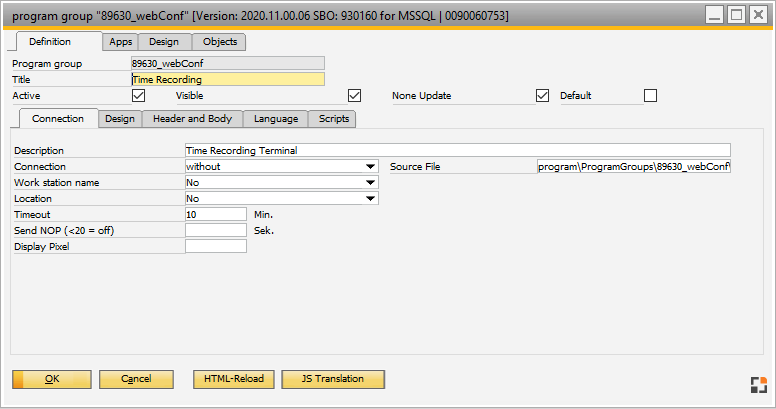The width and height of the screenshot is (776, 409).
Task: Click the HTML-Reload button
Action: (233, 379)
